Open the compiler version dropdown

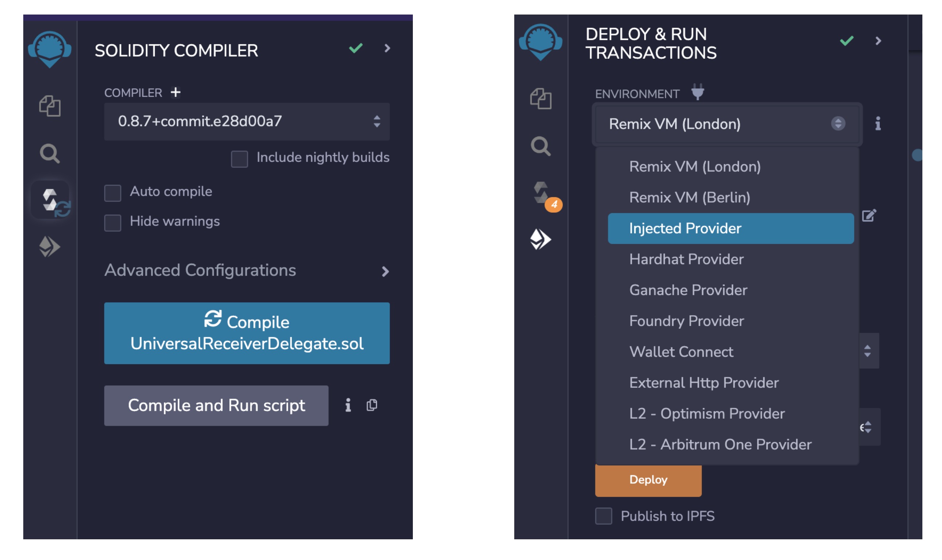tap(247, 122)
